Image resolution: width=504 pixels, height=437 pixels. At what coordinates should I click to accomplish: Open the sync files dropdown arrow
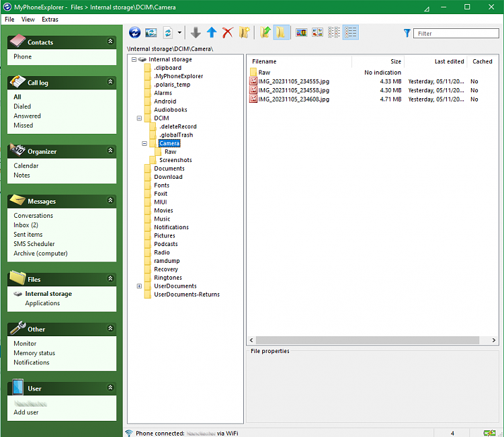coord(179,32)
